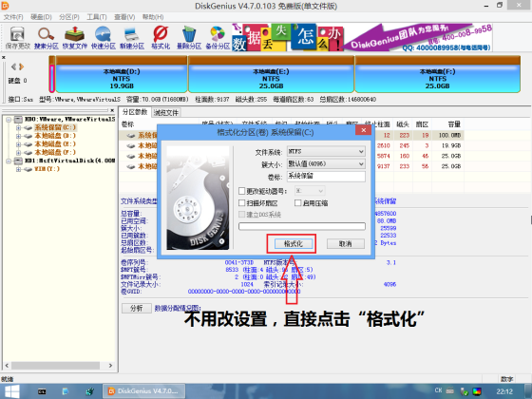Select the F: partition block in disk map
532x399 pixels.
click(437, 75)
